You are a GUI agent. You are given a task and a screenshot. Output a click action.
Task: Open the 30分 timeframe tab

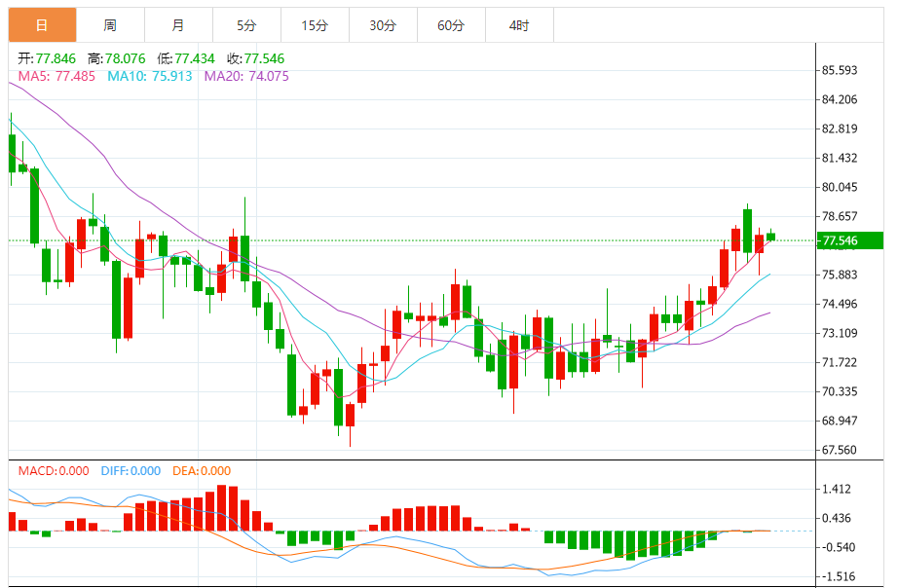[x=383, y=25]
